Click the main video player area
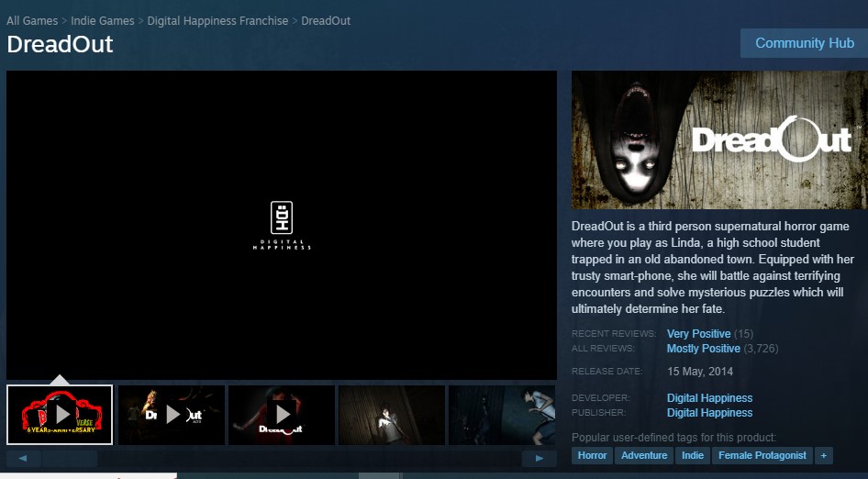Screen dimensions: 868x479 pyautogui.click(x=282, y=225)
